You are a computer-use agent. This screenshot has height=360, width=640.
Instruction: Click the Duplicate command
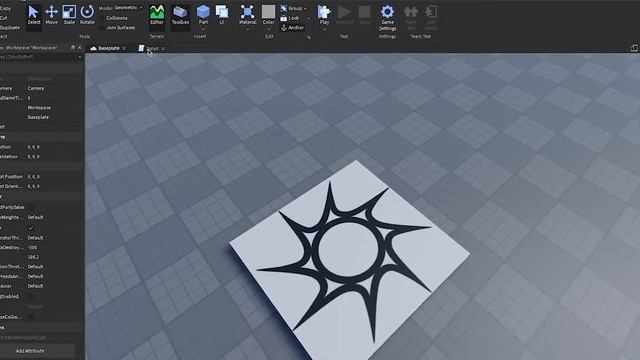click(x=10, y=28)
